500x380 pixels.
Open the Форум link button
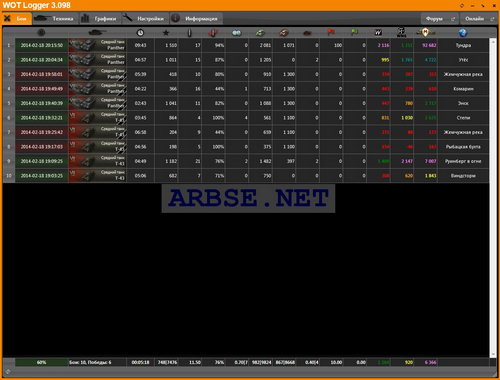coord(440,19)
